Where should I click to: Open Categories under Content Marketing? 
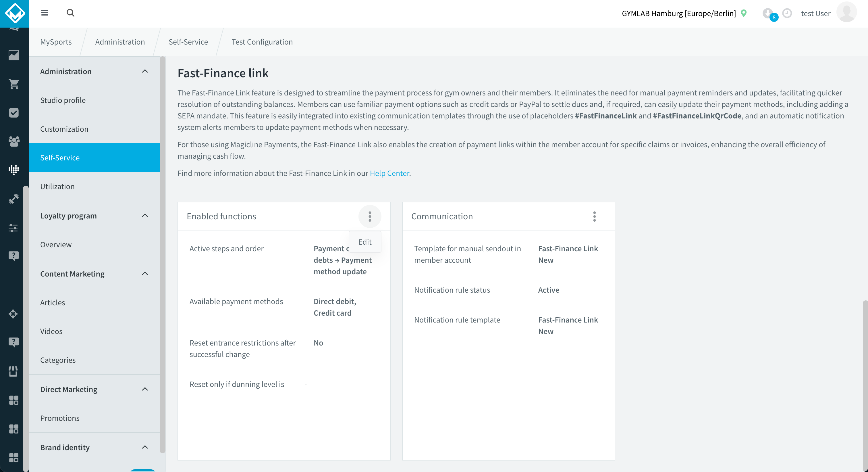(x=94, y=360)
